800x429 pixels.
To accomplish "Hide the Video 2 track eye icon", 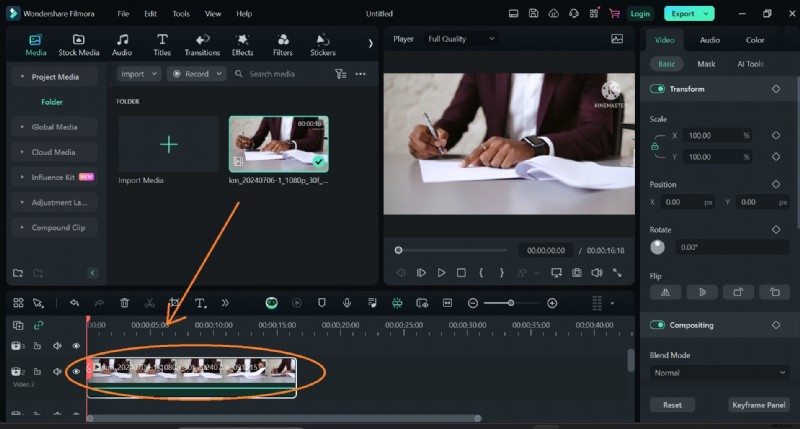I will point(76,371).
